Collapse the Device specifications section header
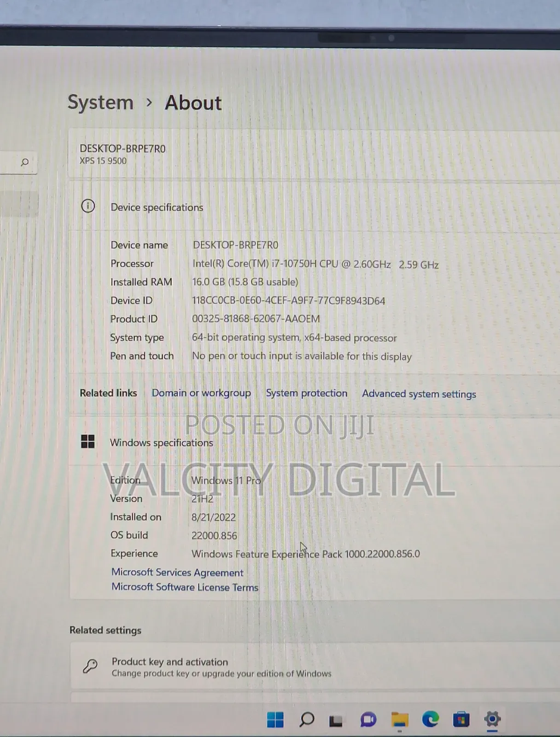560x737 pixels. pos(314,207)
